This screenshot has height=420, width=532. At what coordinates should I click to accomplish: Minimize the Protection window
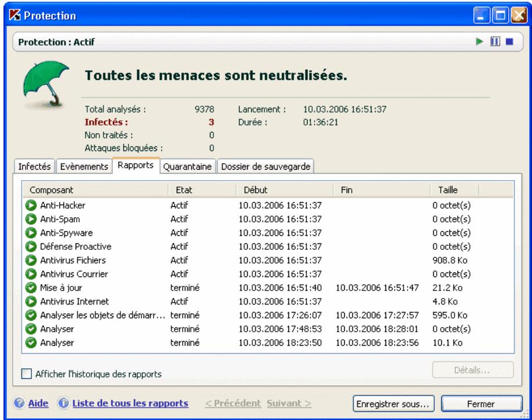coord(481,16)
